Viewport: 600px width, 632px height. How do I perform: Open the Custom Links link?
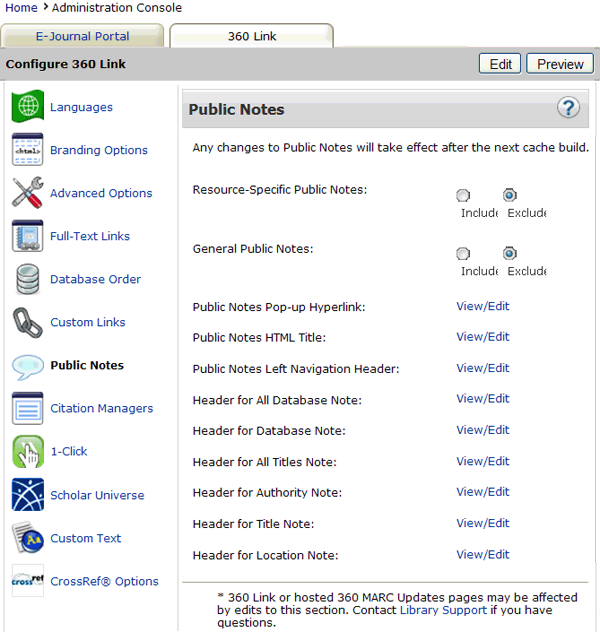pos(88,322)
